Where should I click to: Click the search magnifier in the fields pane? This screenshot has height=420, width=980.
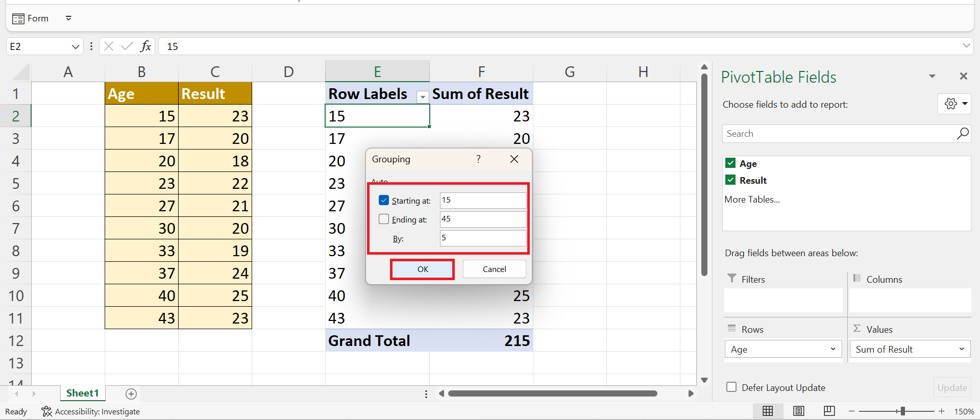pos(962,134)
